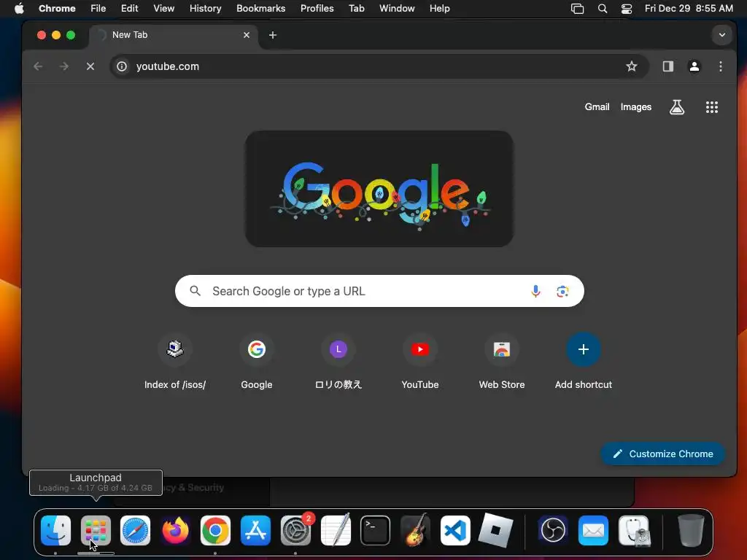This screenshot has height=560, width=747.
Task: Open the Edit menu
Action: pos(129,9)
